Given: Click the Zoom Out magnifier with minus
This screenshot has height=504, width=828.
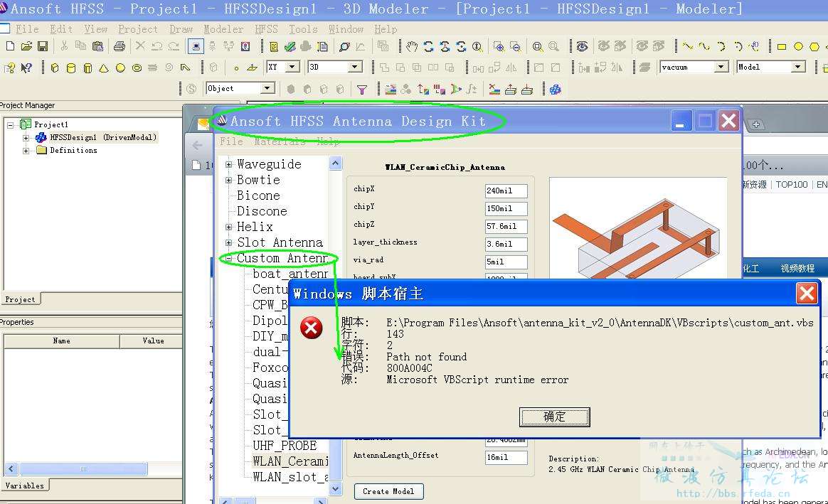Looking at the screenshot, I should (x=515, y=46).
